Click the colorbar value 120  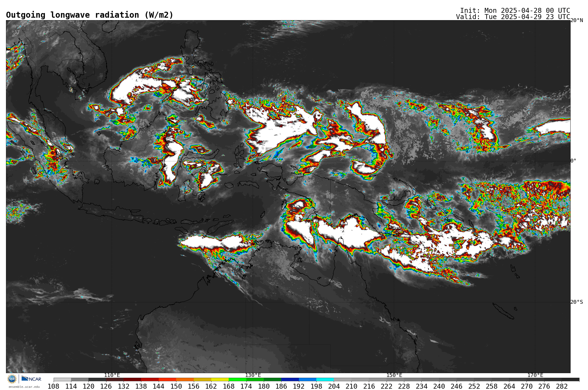[x=88, y=386]
